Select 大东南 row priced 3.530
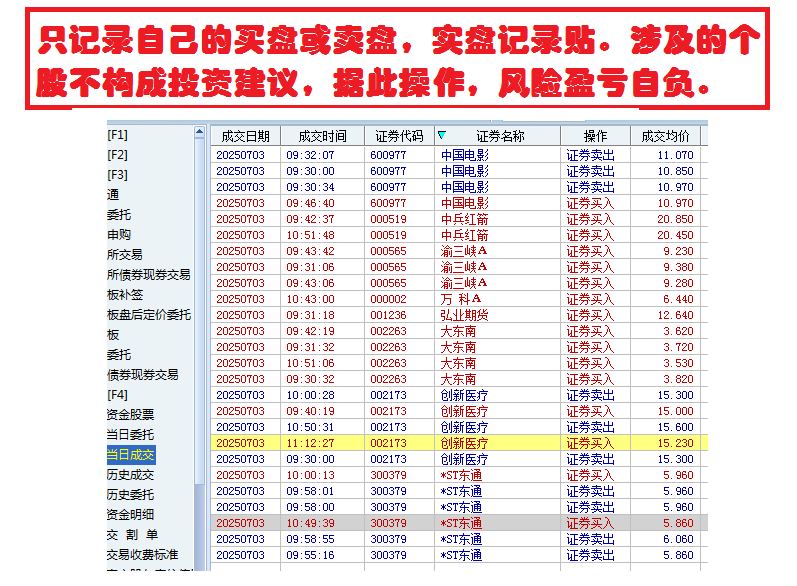This screenshot has height=586, width=797. tap(459, 363)
